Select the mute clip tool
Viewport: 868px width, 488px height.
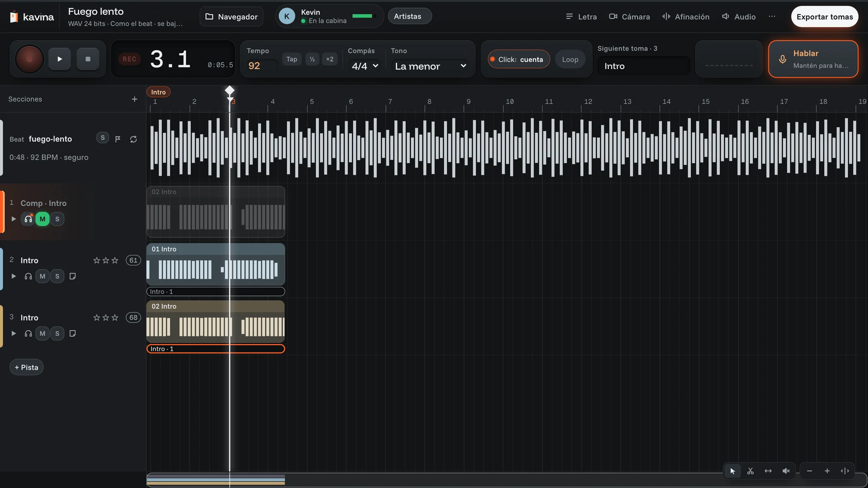click(786, 471)
